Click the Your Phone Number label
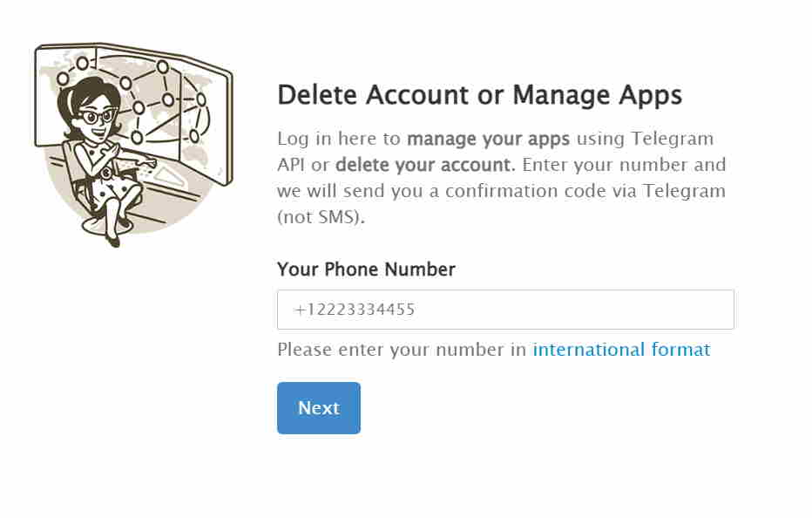Screen dimensions: 812x518 [x=366, y=269]
